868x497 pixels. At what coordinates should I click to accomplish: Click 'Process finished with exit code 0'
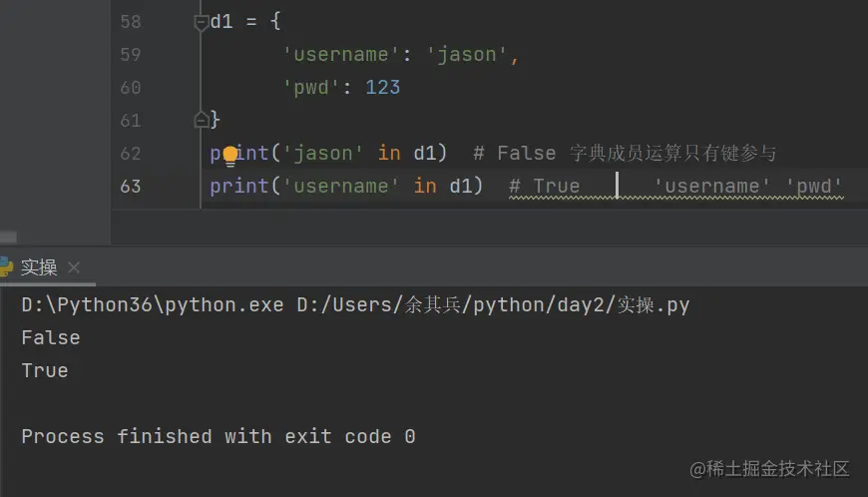[218, 437]
